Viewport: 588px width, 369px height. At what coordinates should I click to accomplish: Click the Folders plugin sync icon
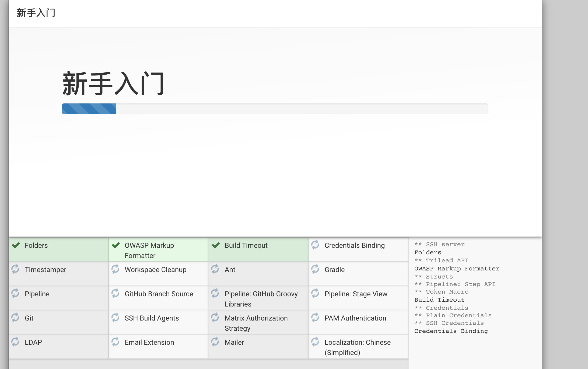[x=16, y=245]
